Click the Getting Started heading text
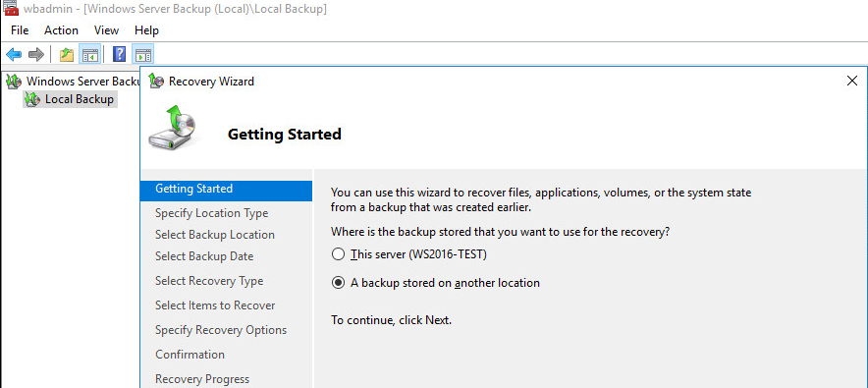 click(x=285, y=134)
